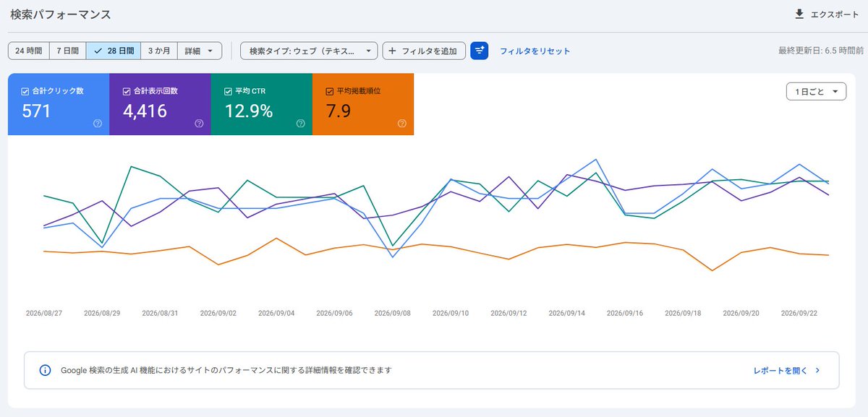868x417 pixels.
Task: Click the 2026/08/29 axis label
Action: pos(102,314)
